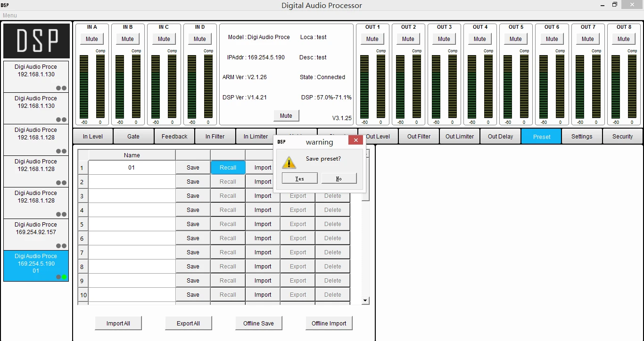Mute input channel IN D
Screen dimensions: 644x341
point(200,39)
